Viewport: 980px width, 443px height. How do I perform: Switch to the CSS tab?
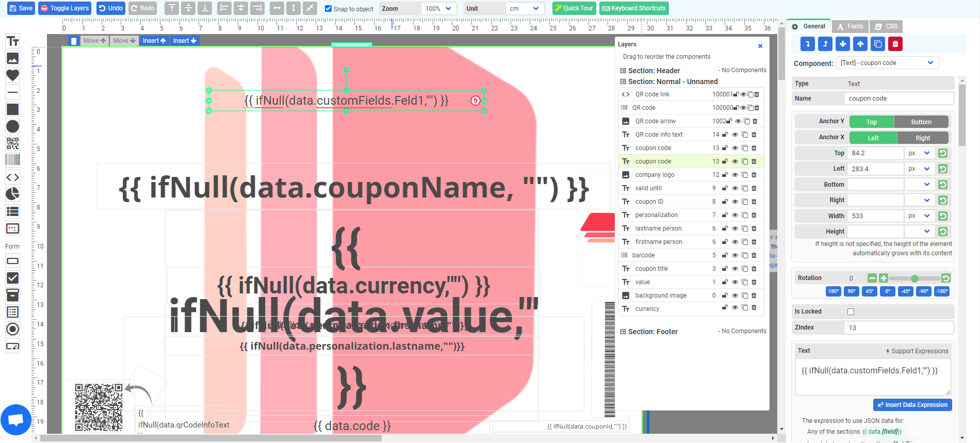[x=887, y=26]
